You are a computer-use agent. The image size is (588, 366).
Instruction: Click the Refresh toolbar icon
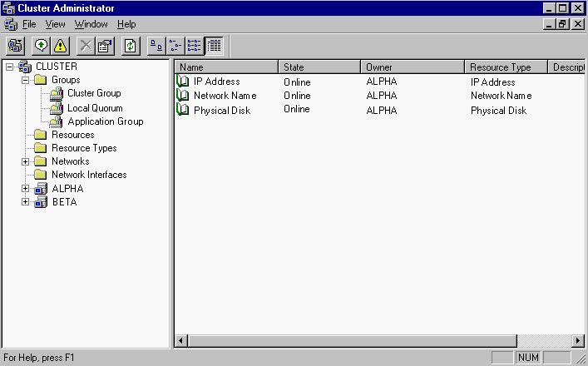coord(131,47)
